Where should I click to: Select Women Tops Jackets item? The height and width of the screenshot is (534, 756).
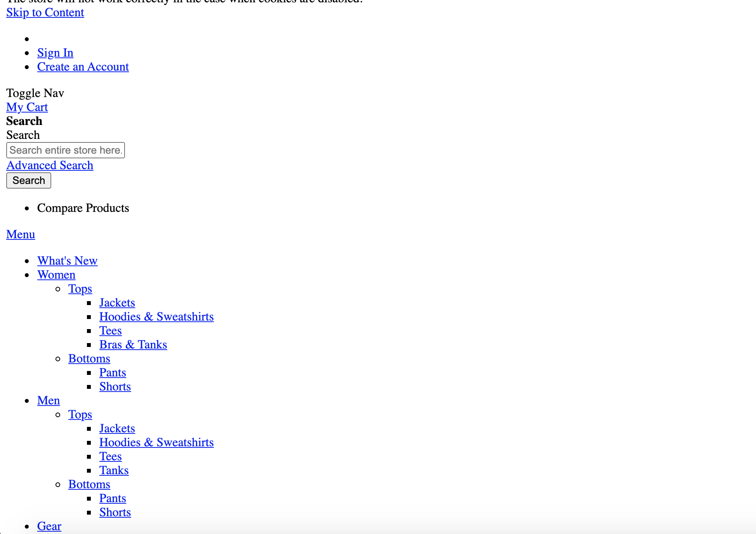pyautogui.click(x=117, y=302)
